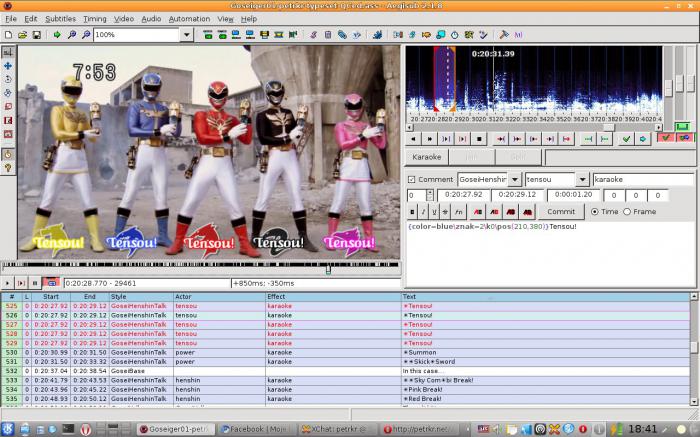Toggle auto-scroll video button

(x=51, y=283)
